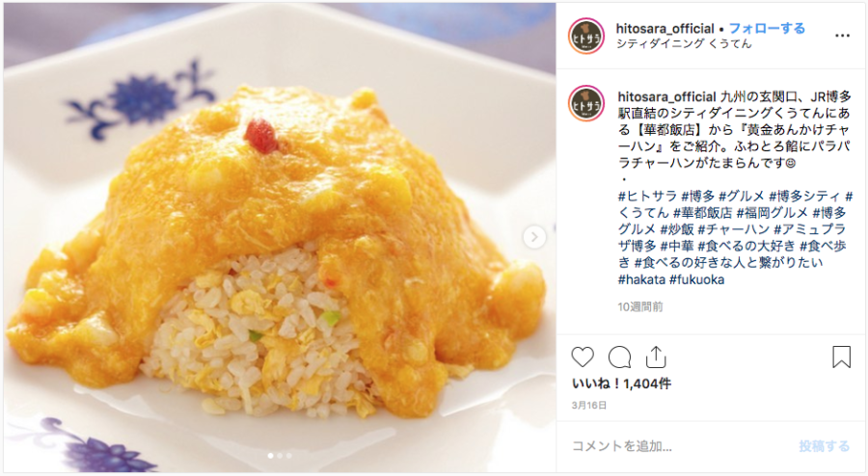Screen dimensions: 868x476
Task: Open the #hakata hashtag
Action: click(x=641, y=279)
